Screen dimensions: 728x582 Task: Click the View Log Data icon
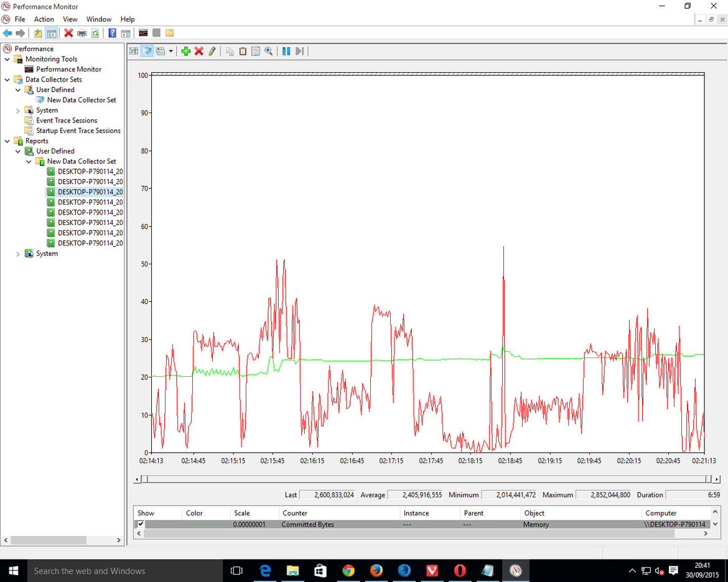pyautogui.click(x=147, y=51)
